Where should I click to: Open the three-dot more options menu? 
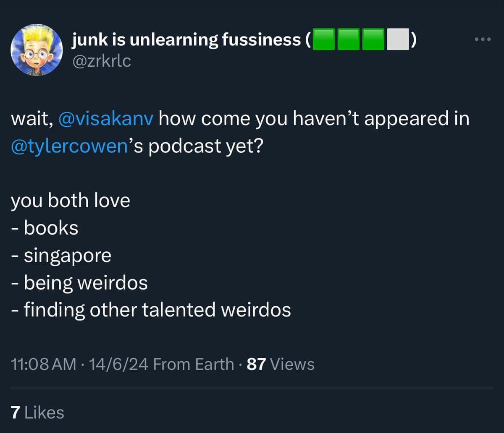pyautogui.click(x=482, y=39)
